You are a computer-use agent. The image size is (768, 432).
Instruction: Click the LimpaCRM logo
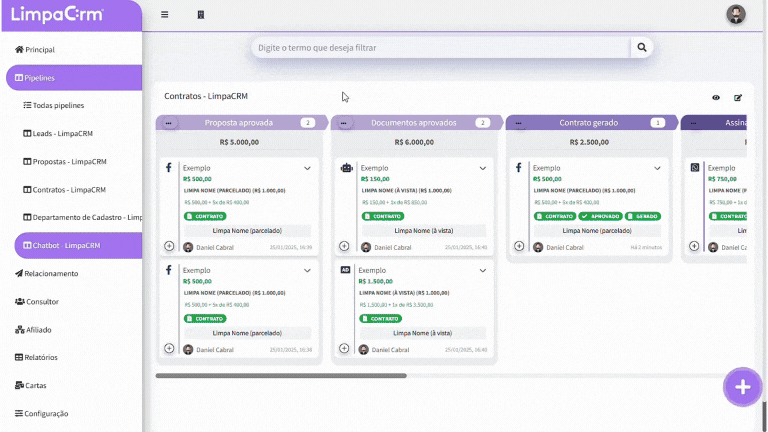pos(57,15)
